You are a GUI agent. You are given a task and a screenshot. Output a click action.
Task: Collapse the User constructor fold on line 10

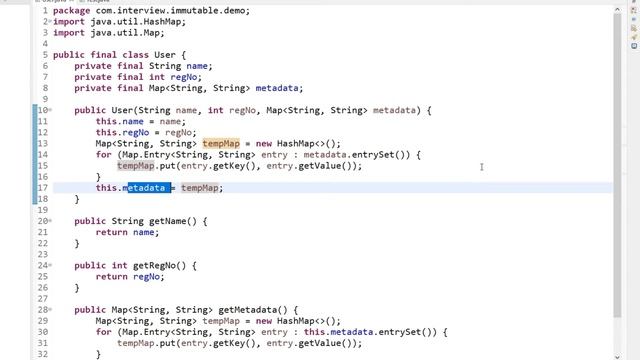click(50, 110)
